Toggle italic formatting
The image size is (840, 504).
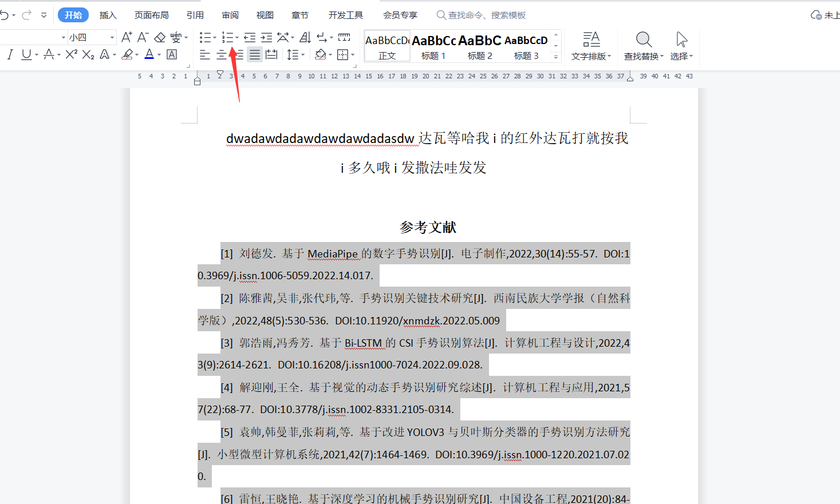pyautogui.click(x=10, y=54)
